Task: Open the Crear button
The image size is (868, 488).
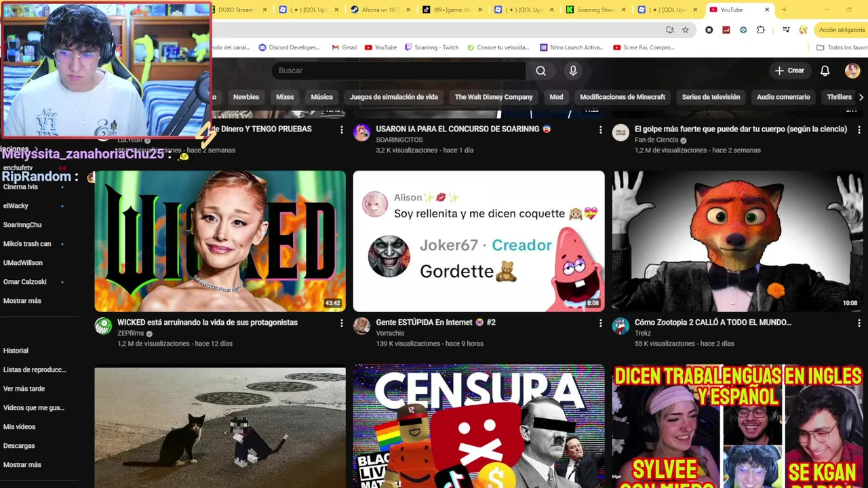Action: click(790, 70)
